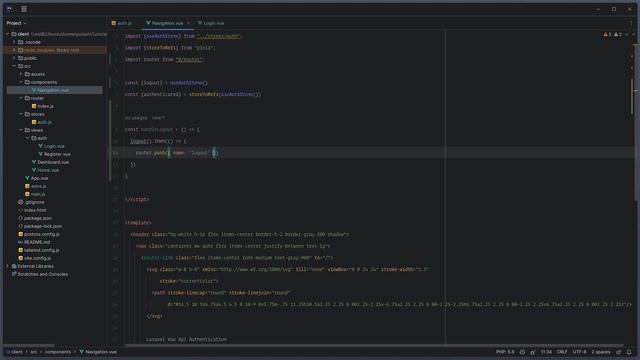Image resolution: width=640 pixels, height=360 pixels.
Task: Open the Project view dropdown
Action: coord(16,23)
